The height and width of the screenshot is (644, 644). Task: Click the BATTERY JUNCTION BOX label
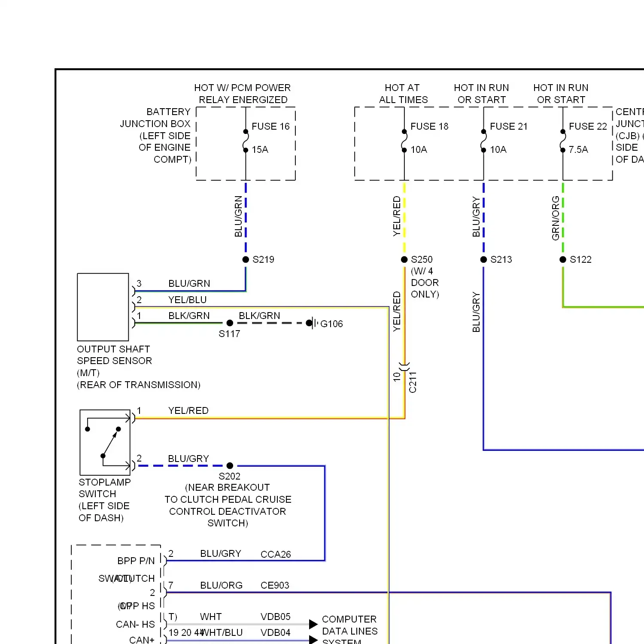coord(155,135)
